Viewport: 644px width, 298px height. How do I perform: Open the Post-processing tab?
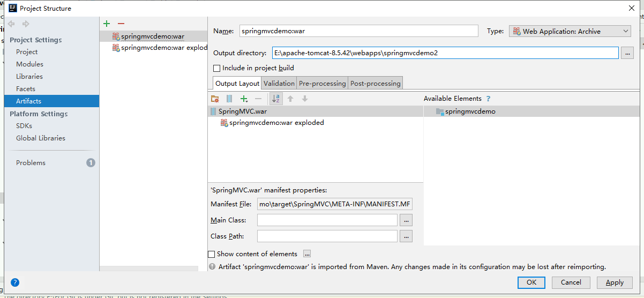(376, 83)
